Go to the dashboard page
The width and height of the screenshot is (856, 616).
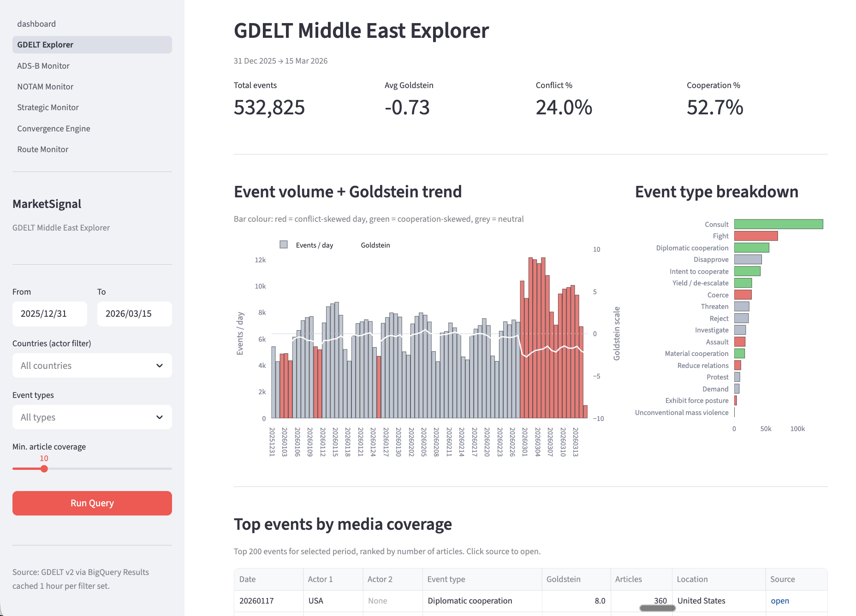[36, 24]
